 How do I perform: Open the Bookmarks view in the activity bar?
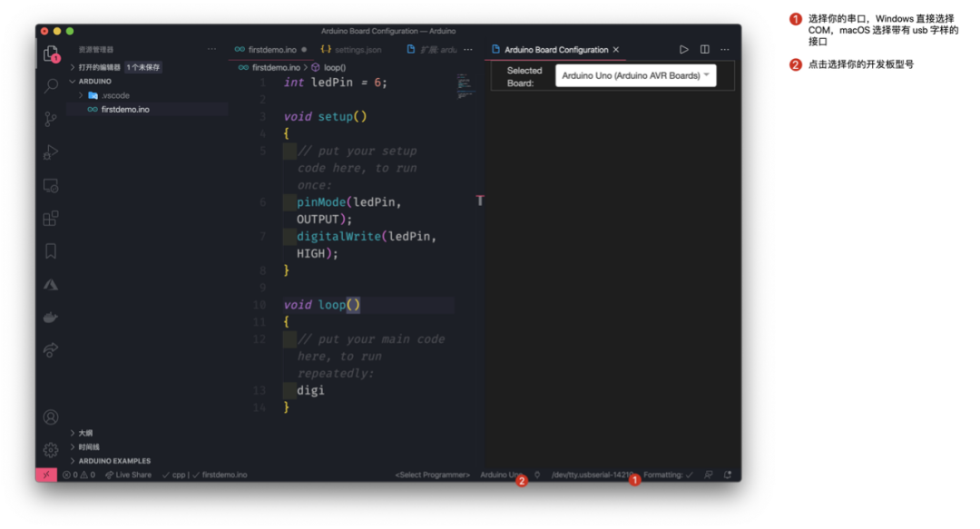pos(51,251)
